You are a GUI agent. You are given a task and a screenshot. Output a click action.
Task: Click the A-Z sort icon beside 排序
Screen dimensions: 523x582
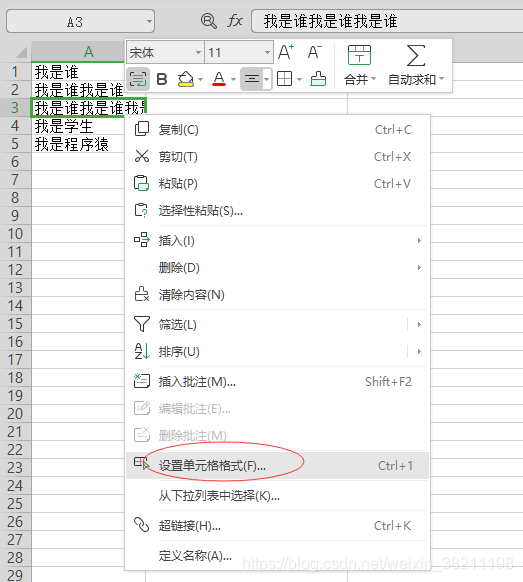[x=142, y=351]
